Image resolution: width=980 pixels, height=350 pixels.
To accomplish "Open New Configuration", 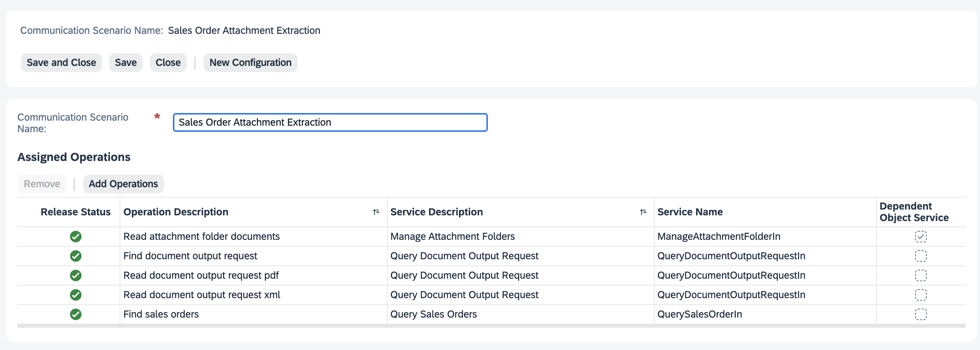I will point(250,62).
